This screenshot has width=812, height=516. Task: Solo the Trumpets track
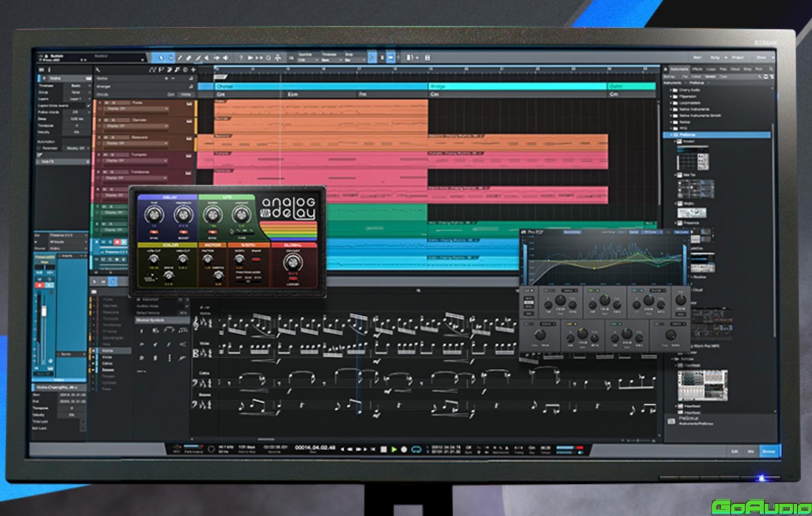113,155
